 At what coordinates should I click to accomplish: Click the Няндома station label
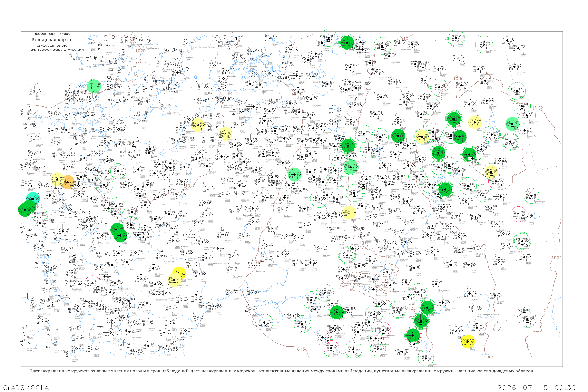[362, 93]
